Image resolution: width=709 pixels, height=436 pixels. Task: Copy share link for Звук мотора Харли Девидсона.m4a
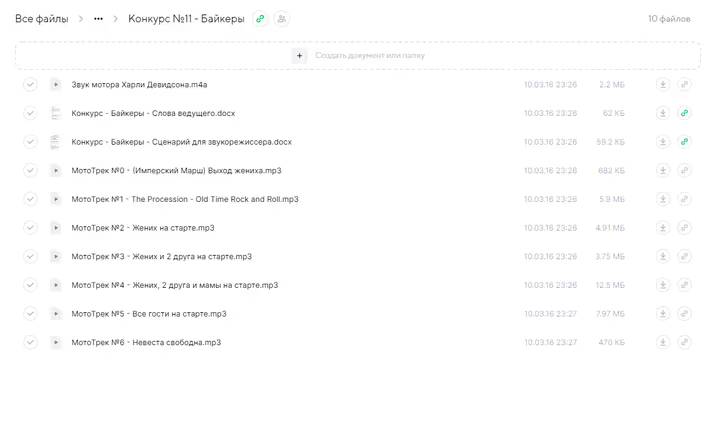[x=684, y=85]
